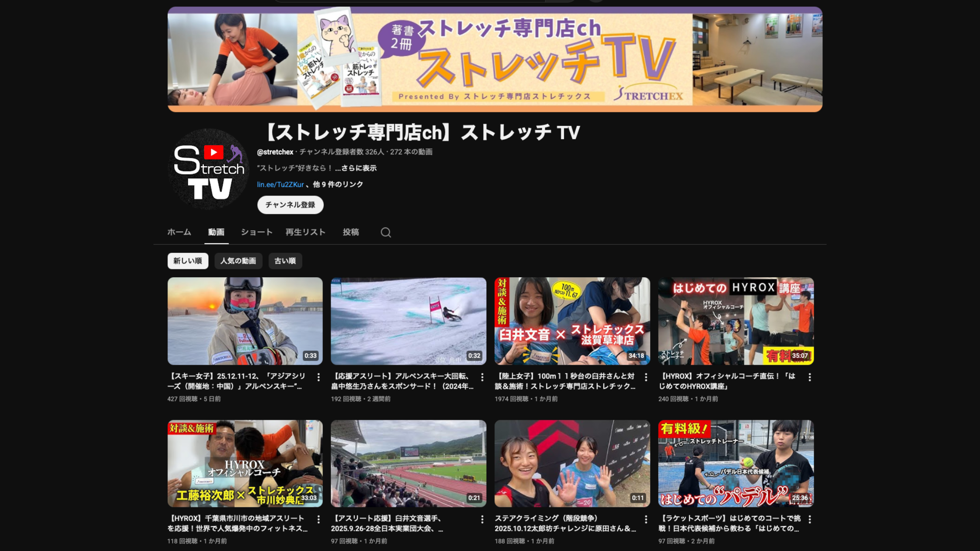Open three-dot menu for alpine ski video

[482, 377]
